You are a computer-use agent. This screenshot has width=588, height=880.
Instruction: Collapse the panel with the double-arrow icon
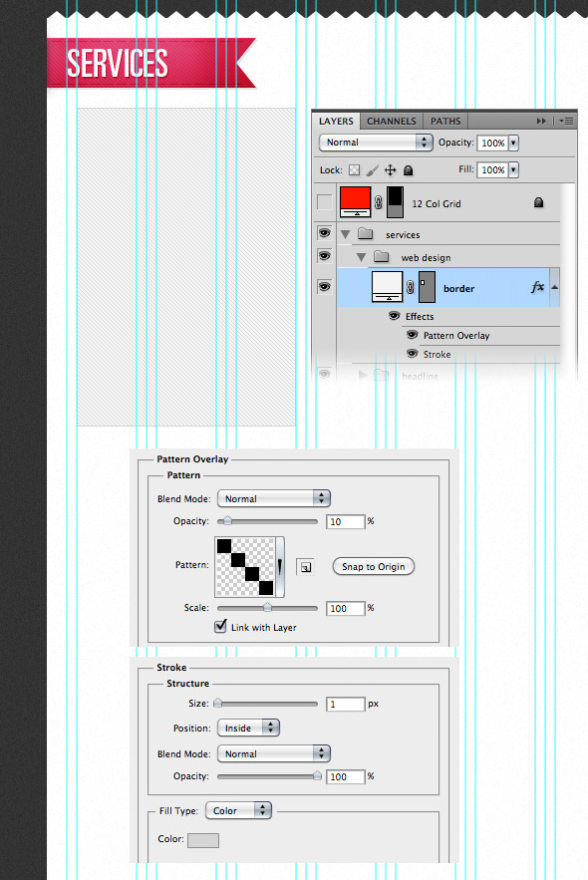(x=541, y=122)
